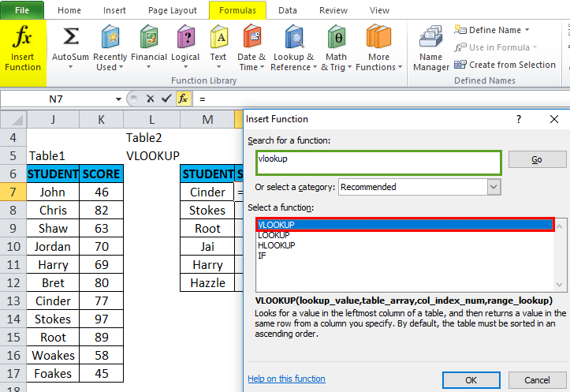Expand the Text functions dropdown arrow
Viewport: 570px width, 392px height.
(x=218, y=67)
